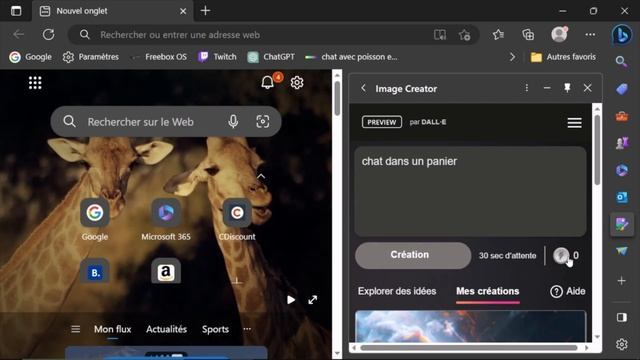Add a new sidebar app with plus
This screenshot has height=360, width=640.
[622, 281]
